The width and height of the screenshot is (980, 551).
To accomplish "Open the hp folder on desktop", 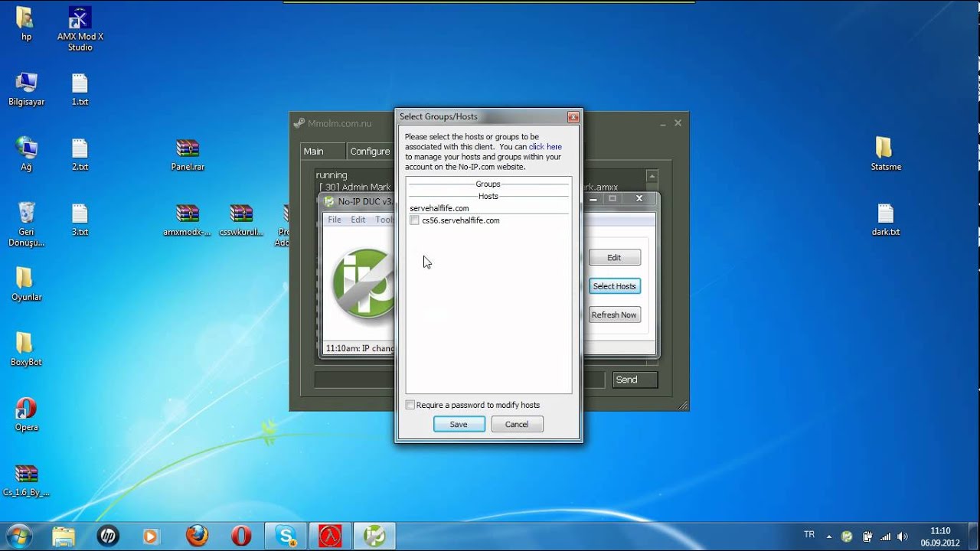I will [x=26, y=23].
